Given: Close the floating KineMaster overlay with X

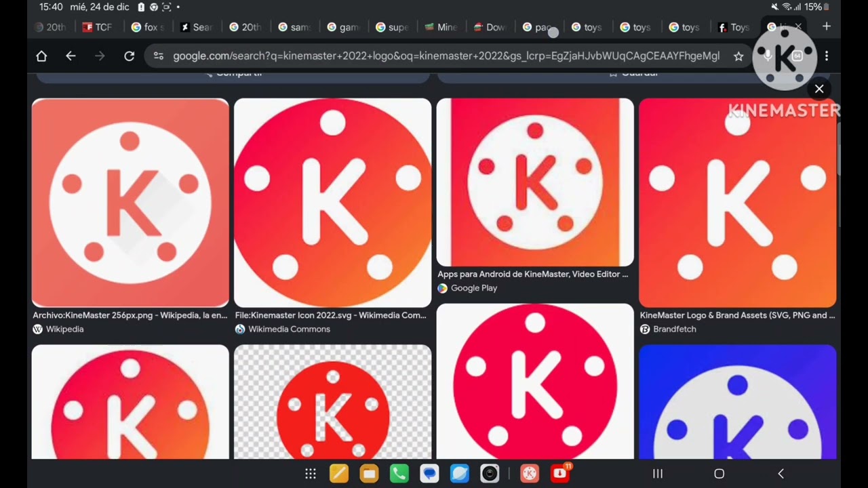Looking at the screenshot, I should point(819,89).
